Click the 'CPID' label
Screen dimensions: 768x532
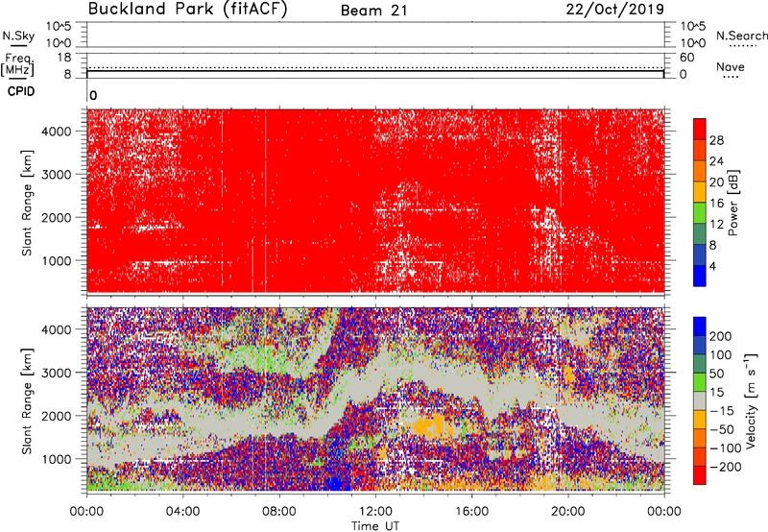(x=21, y=91)
